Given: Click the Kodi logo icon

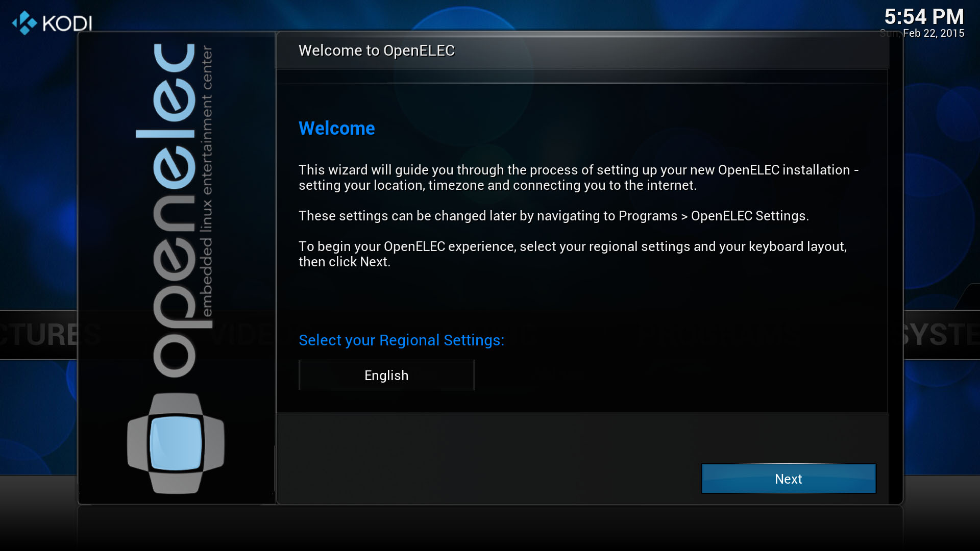Looking at the screenshot, I should point(24,23).
